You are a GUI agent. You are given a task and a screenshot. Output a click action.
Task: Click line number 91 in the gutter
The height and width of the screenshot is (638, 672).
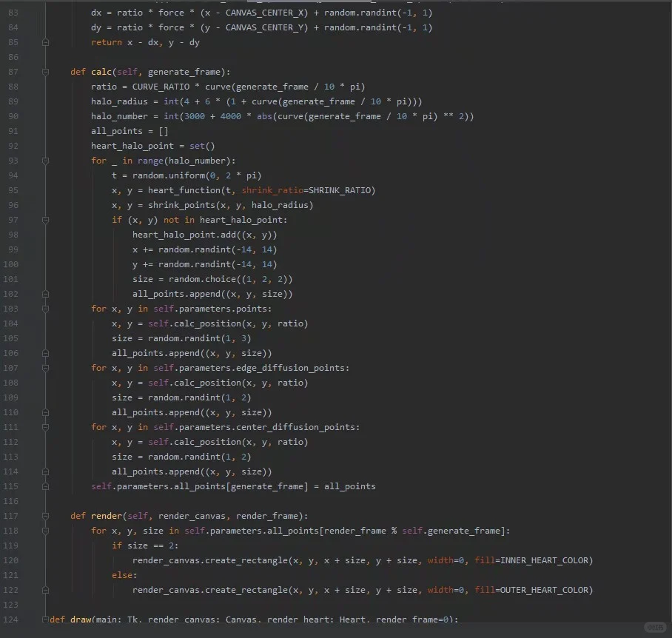tap(13, 131)
